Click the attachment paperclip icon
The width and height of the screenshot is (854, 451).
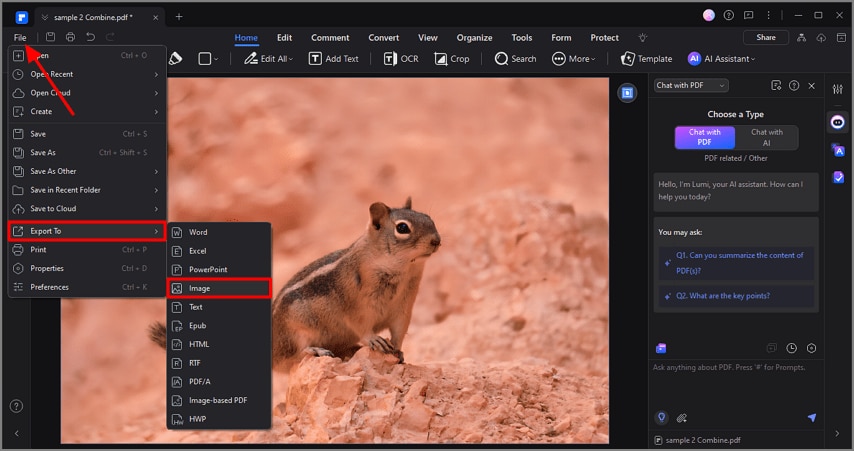(x=681, y=418)
